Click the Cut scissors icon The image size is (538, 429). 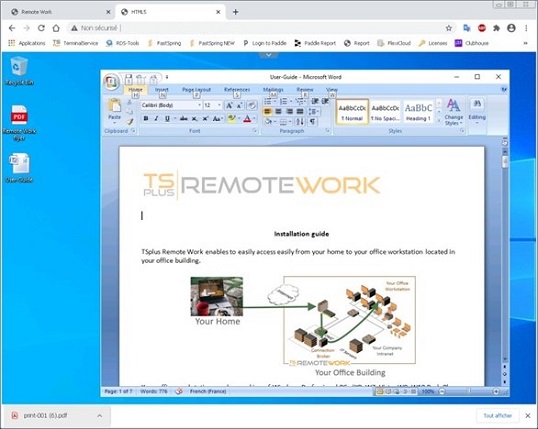(130, 102)
